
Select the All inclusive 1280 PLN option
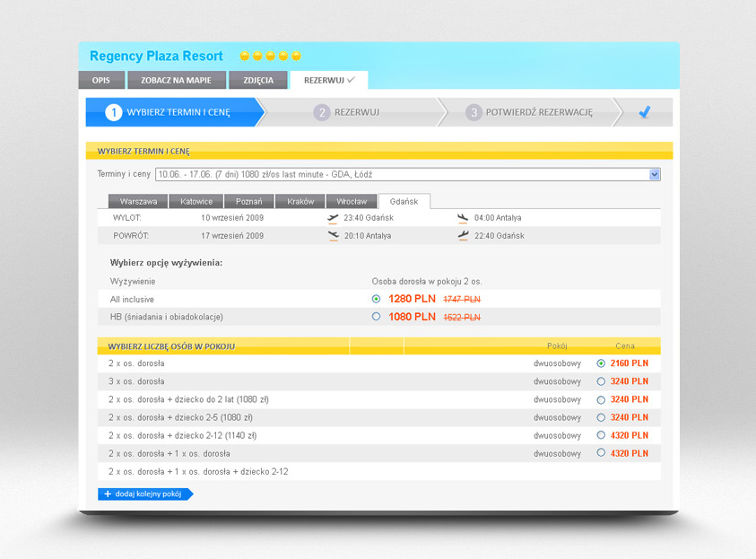[x=376, y=299]
